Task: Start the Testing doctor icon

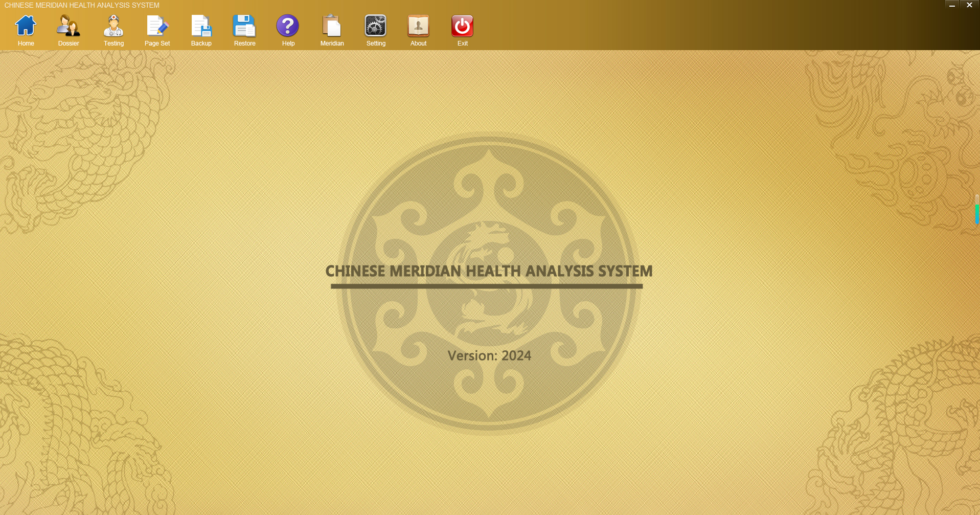Action: [113, 26]
